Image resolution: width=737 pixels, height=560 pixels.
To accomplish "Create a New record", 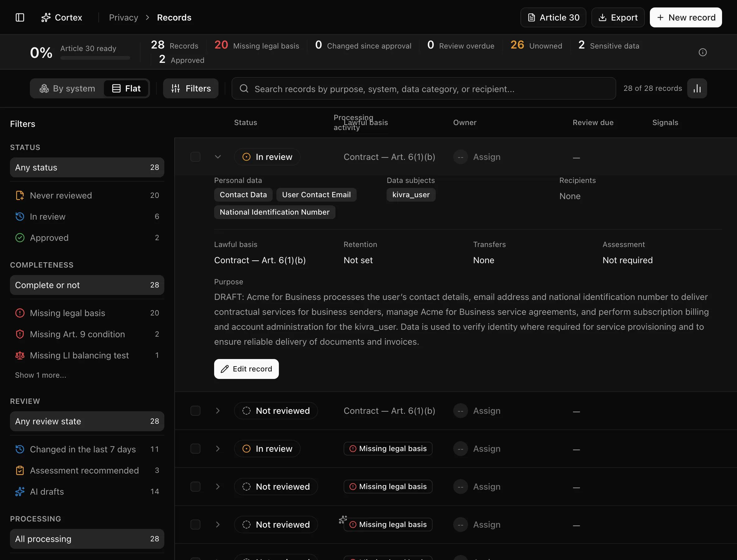I will (x=686, y=17).
